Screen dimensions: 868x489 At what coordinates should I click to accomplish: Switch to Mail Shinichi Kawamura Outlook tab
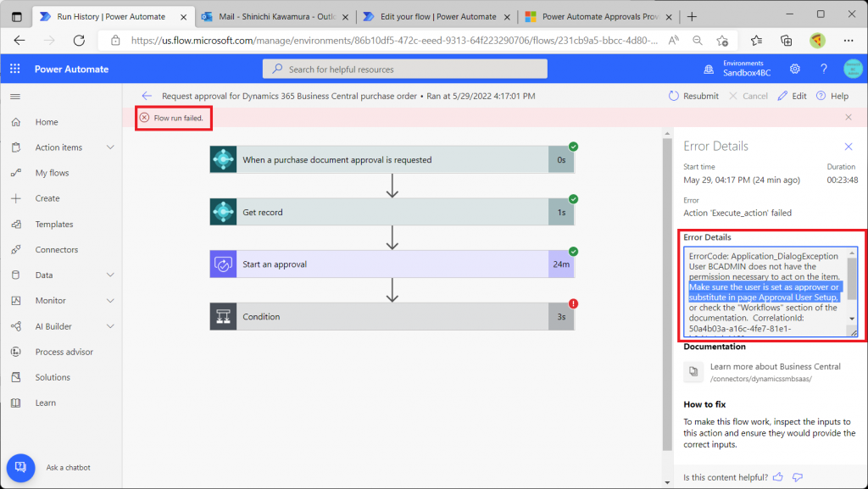(x=275, y=17)
